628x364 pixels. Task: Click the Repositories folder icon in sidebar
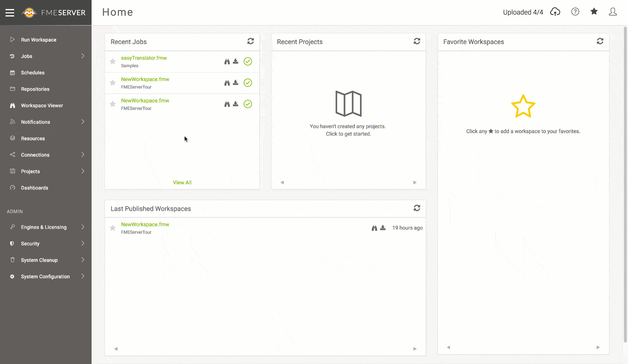(x=13, y=89)
